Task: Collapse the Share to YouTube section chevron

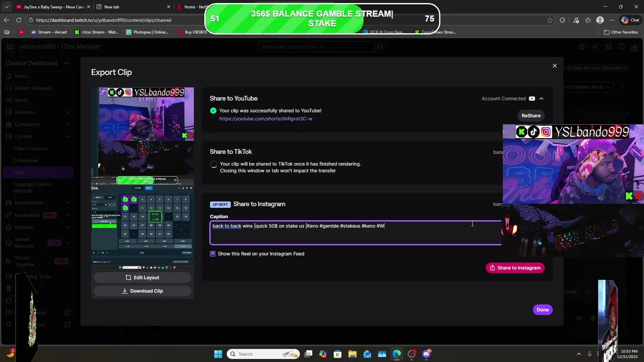Action: tap(541, 99)
